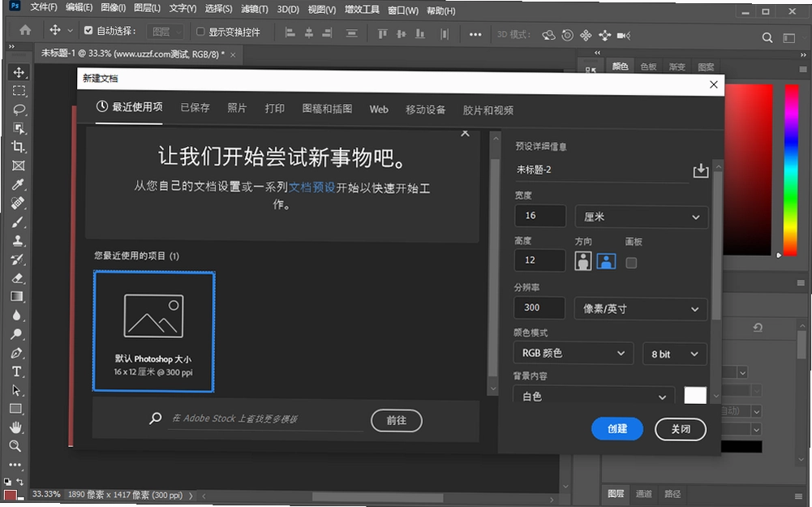812x507 pixels.
Task: Select the Path Selection tool
Action: pyautogui.click(x=16, y=390)
